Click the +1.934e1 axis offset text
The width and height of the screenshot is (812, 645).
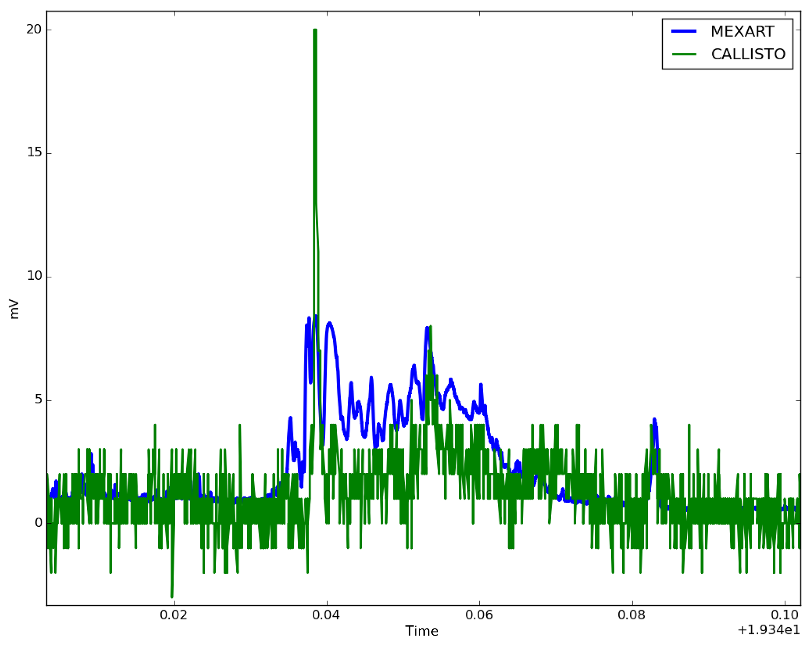click(768, 630)
